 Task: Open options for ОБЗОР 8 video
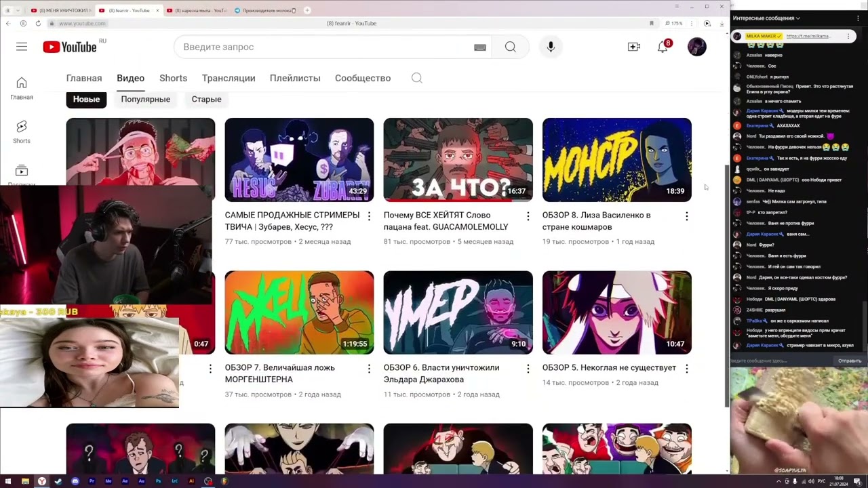(x=686, y=216)
